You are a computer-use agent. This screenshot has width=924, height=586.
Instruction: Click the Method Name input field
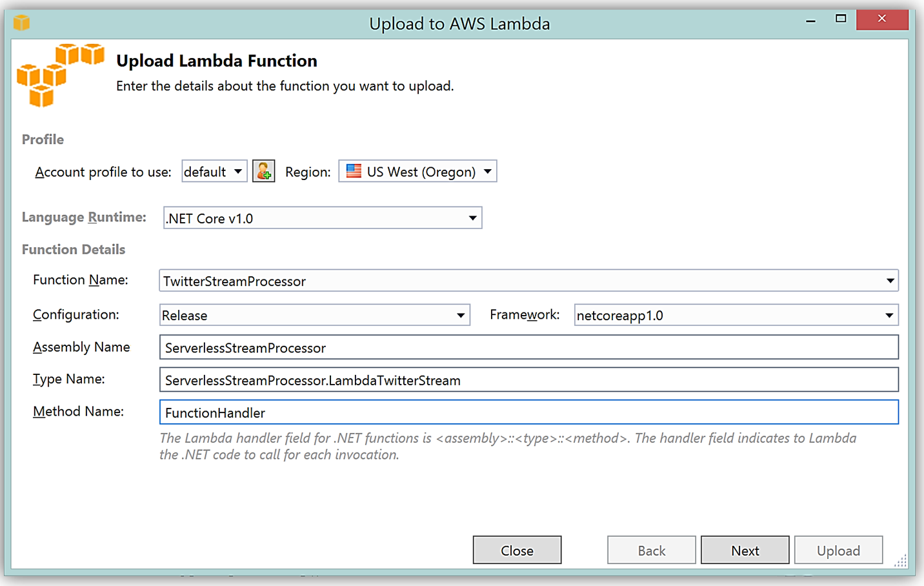(x=528, y=412)
